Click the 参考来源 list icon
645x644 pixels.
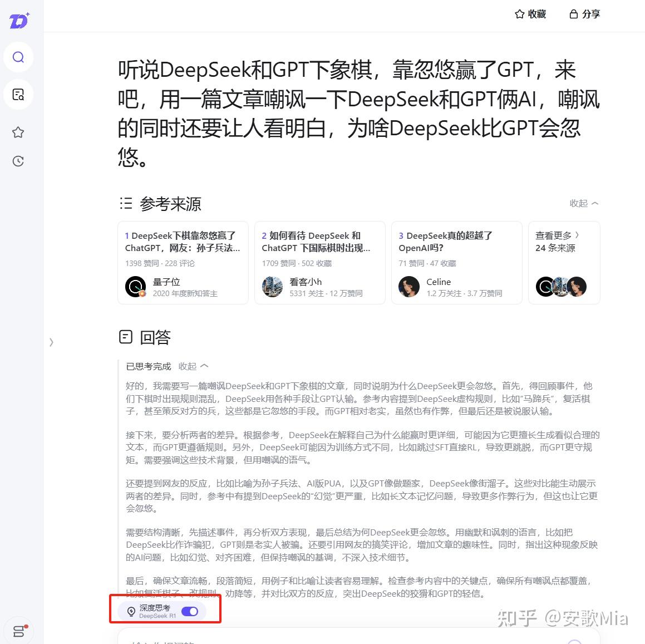click(126, 203)
